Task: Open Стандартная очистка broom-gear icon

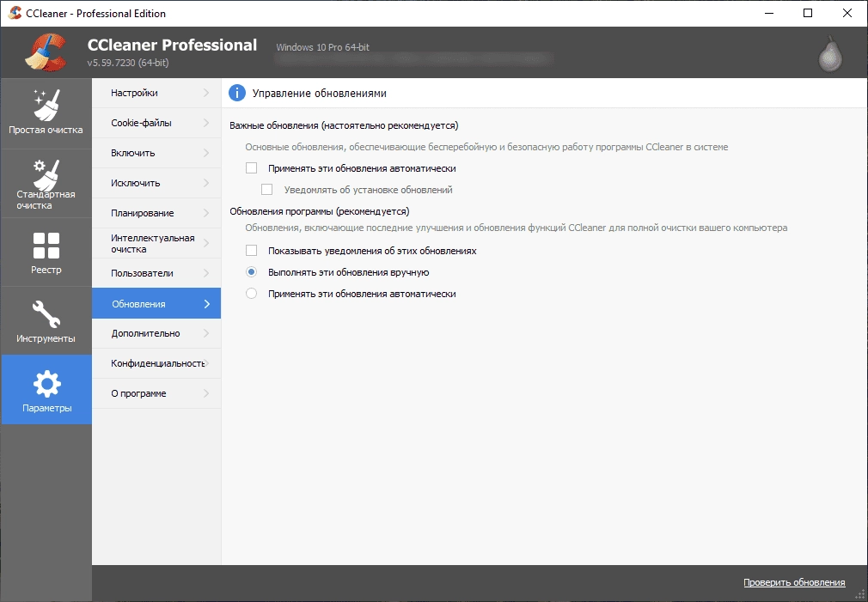Action: coord(46,174)
